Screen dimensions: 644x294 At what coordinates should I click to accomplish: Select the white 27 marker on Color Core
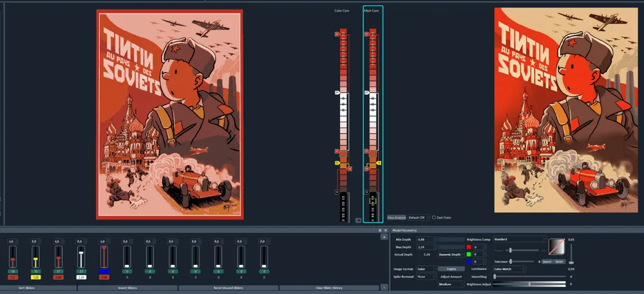[337, 93]
